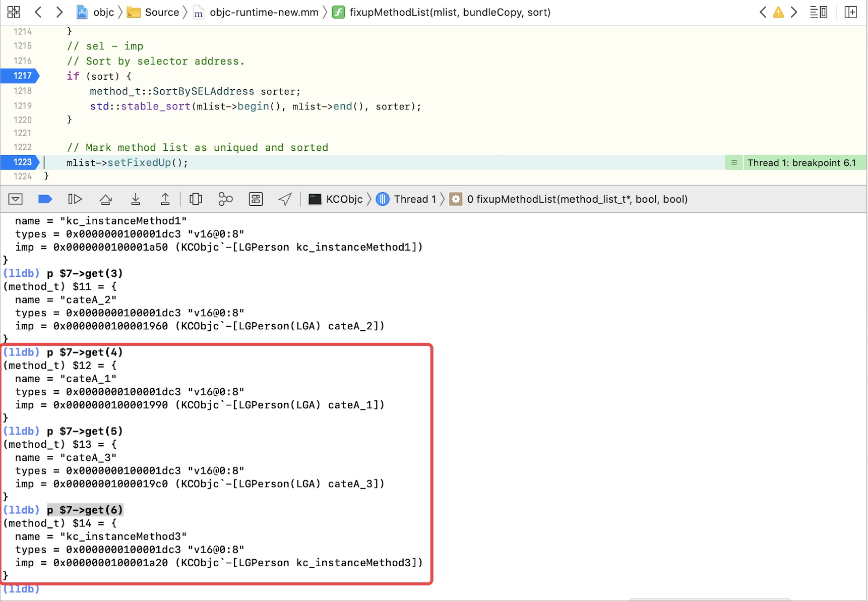This screenshot has height=601, width=868.
Task: Click Thread 1: breakpoint 6.1 annotation
Action: tap(801, 162)
